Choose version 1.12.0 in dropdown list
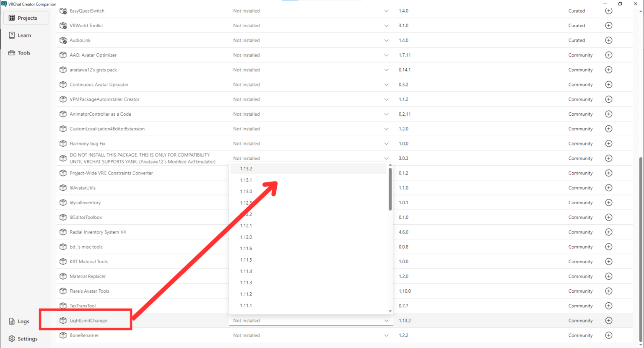Screen dimensions: 644x348 click(x=246, y=237)
